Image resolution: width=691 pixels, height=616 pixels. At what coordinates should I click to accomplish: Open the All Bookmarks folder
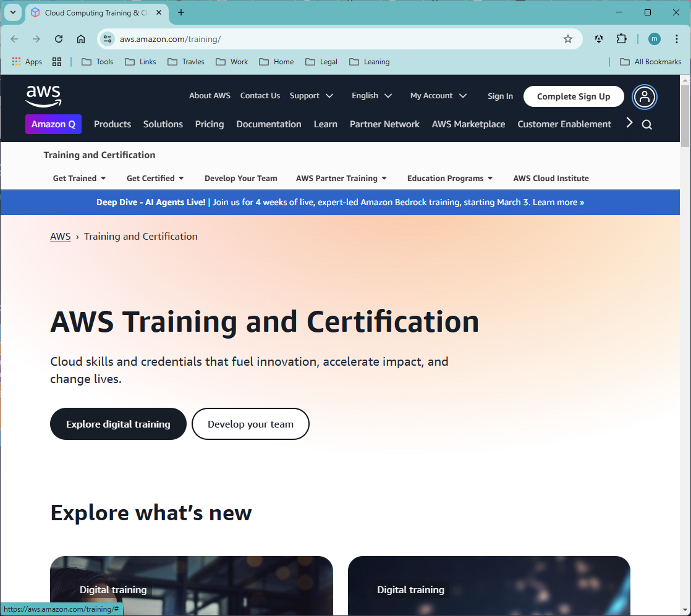click(650, 62)
